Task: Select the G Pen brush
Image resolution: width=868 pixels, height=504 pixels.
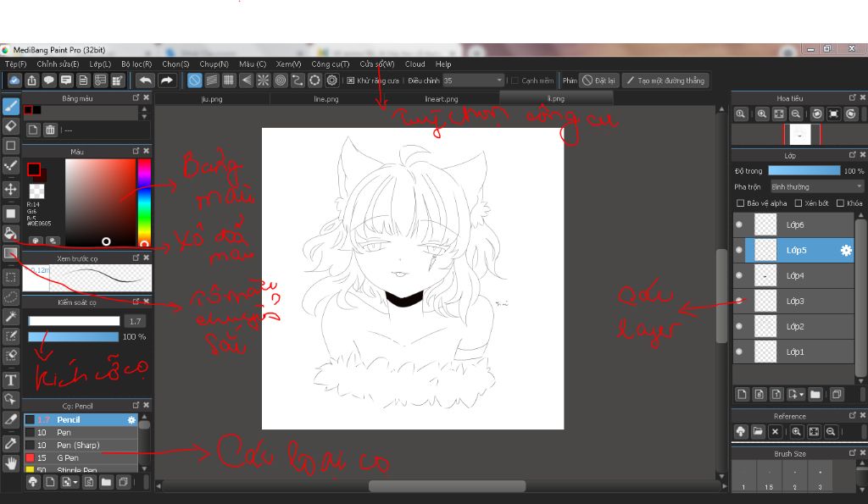Action: pyautogui.click(x=81, y=458)
